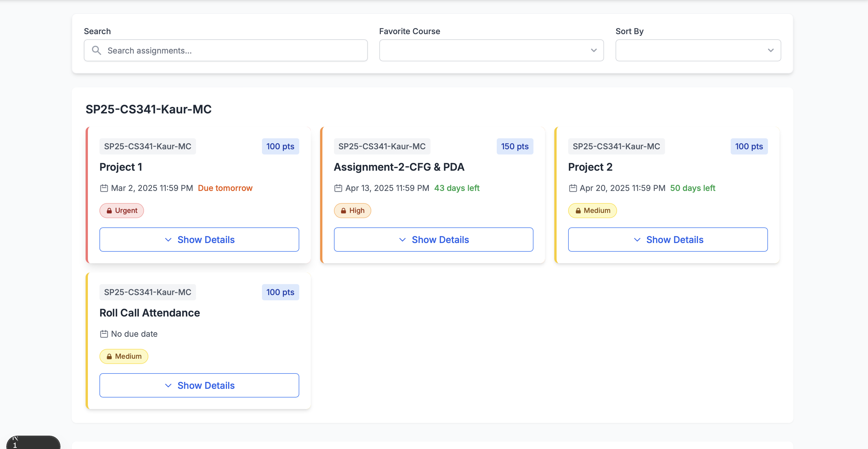This screenshot has height=449, width=868.
Task: Open the Sort By dropdown
Action: point(698,50)
